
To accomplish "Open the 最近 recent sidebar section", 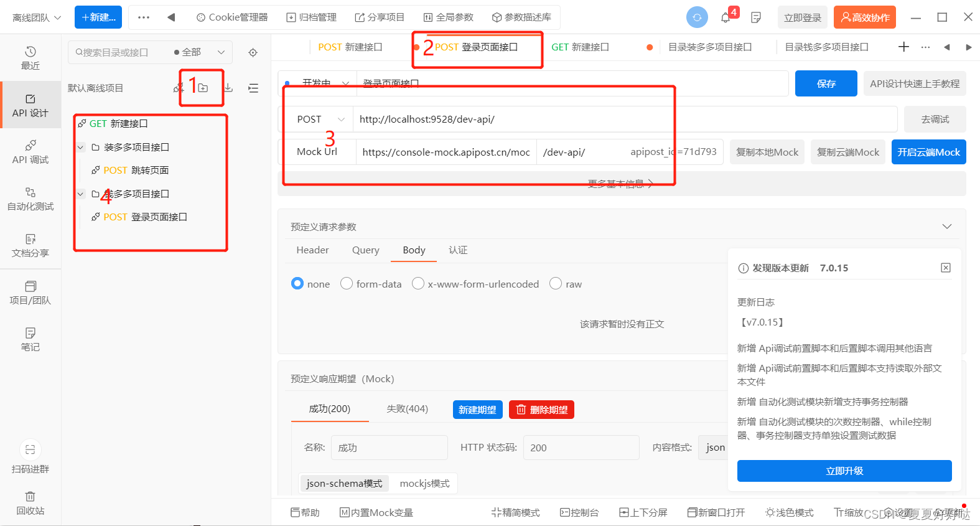I will click(x=30, y=58).
